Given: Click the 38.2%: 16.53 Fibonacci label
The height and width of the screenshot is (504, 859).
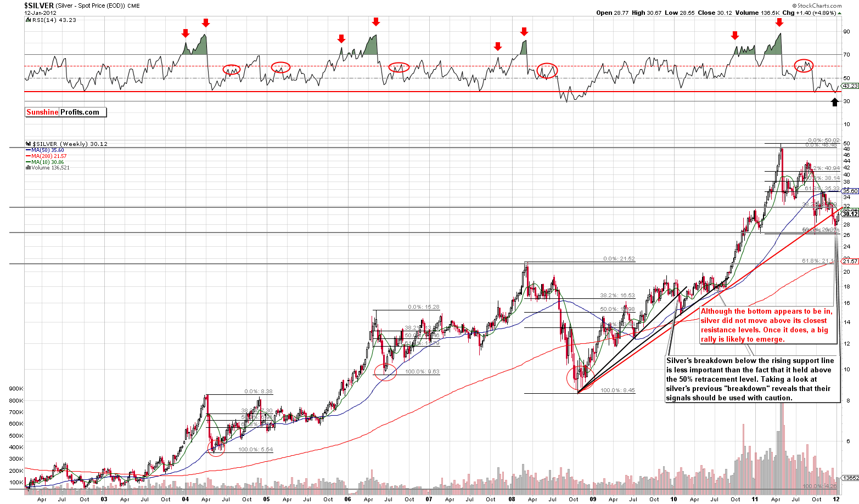Looking at the screenshot, I should [617, 296].
